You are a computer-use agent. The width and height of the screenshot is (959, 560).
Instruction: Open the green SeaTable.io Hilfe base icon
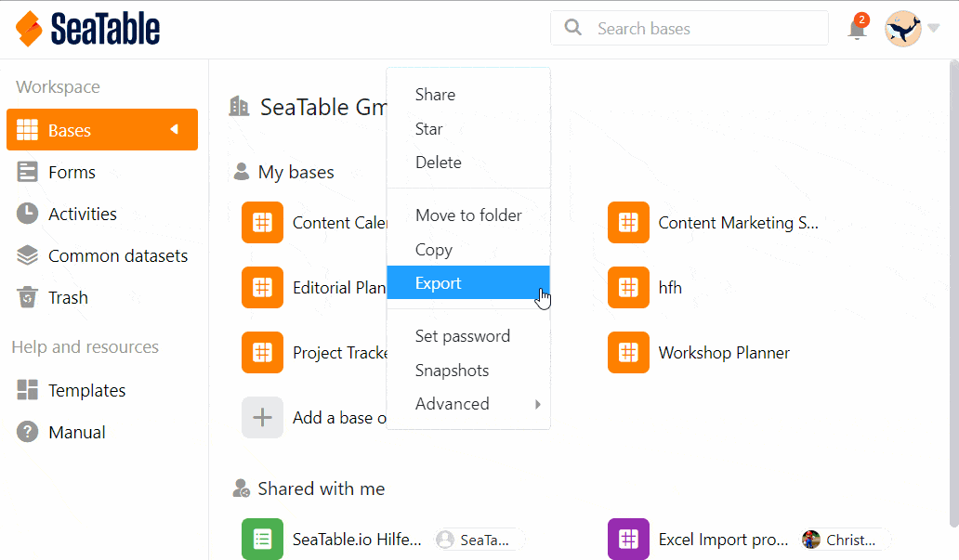pos(262,539)
